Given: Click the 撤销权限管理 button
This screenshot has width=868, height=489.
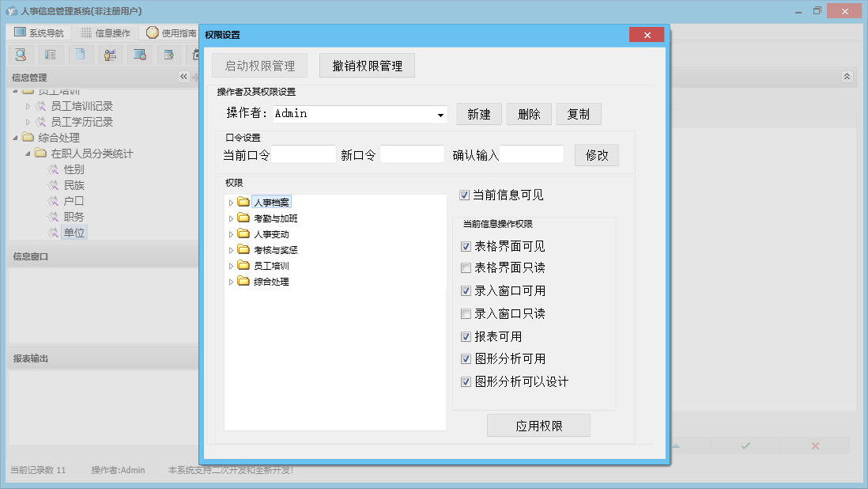Looking at the screenshot, I should (367, 66).
